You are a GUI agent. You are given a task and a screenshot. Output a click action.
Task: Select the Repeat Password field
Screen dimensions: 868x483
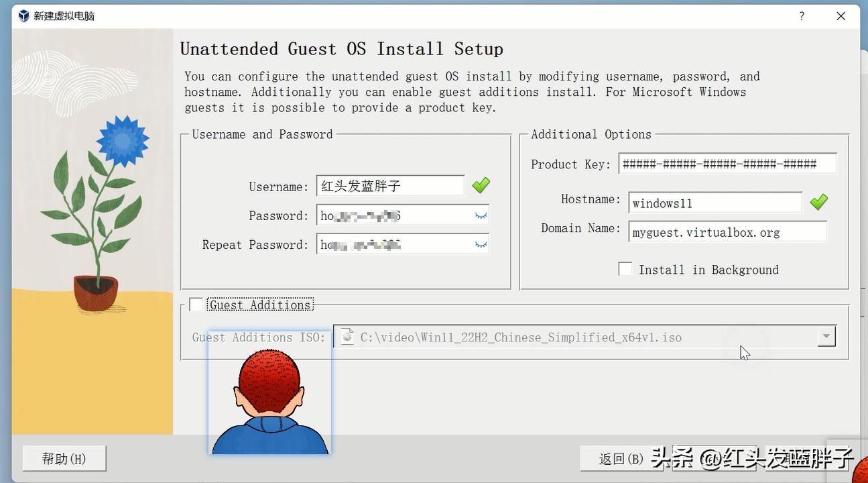(402, 244)
